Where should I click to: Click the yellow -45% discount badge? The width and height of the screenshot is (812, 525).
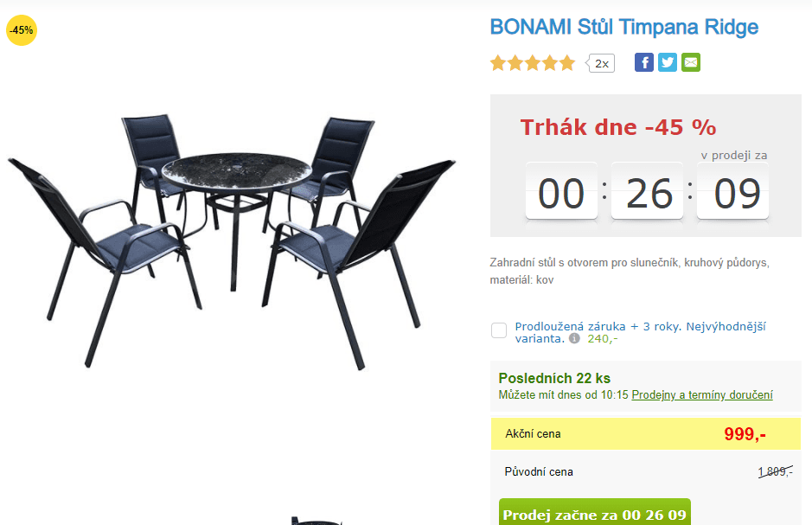point(22,30)
